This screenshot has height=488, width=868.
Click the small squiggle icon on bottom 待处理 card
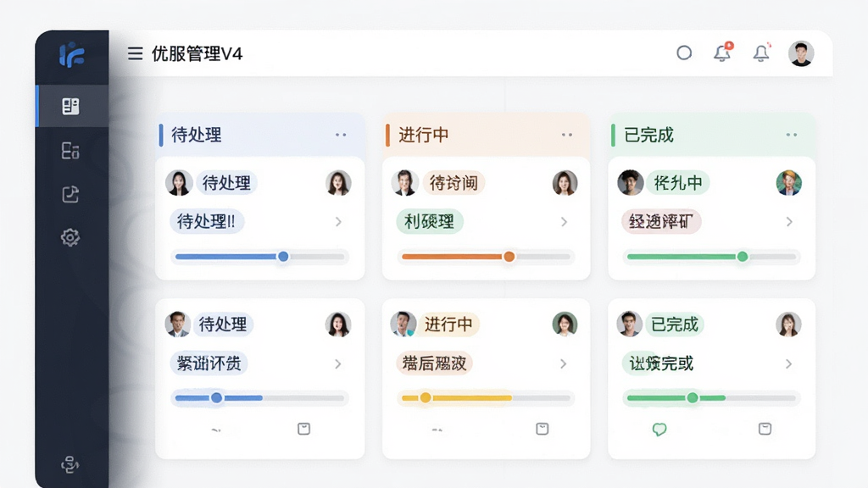pos(216,430)
